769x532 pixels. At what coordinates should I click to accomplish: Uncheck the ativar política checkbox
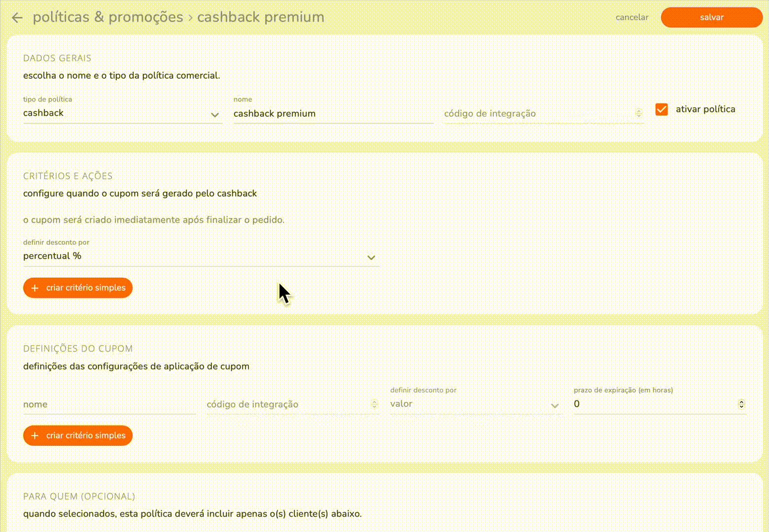click(662, 109)
